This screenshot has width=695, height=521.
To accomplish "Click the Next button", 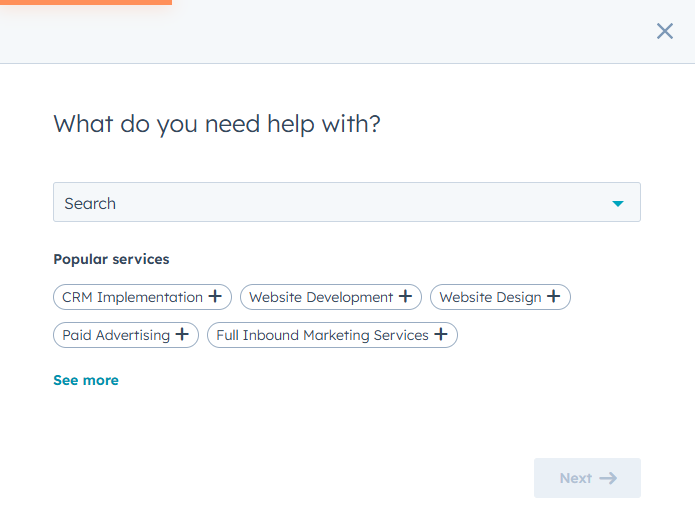I will (x=587, y=478).
